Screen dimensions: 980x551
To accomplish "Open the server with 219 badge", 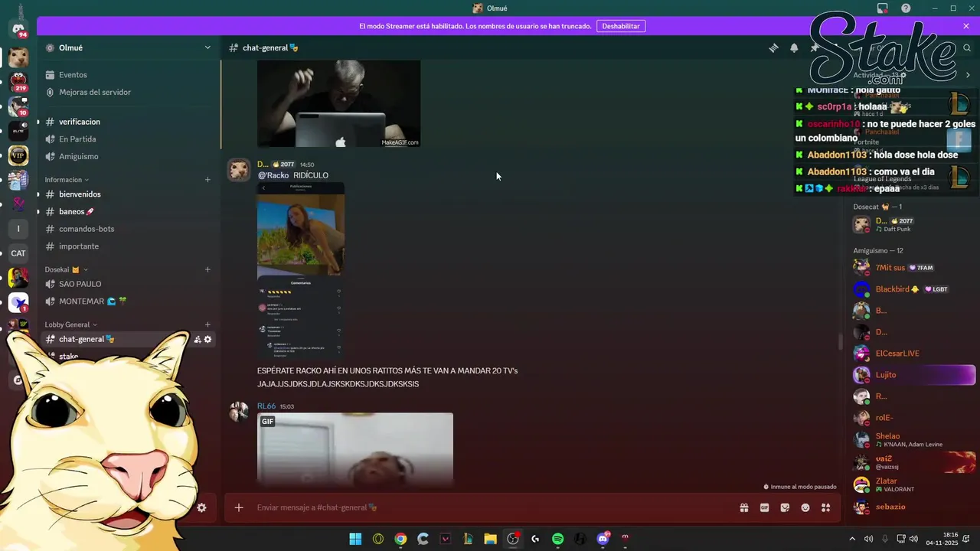I will [x=18, y=82].
